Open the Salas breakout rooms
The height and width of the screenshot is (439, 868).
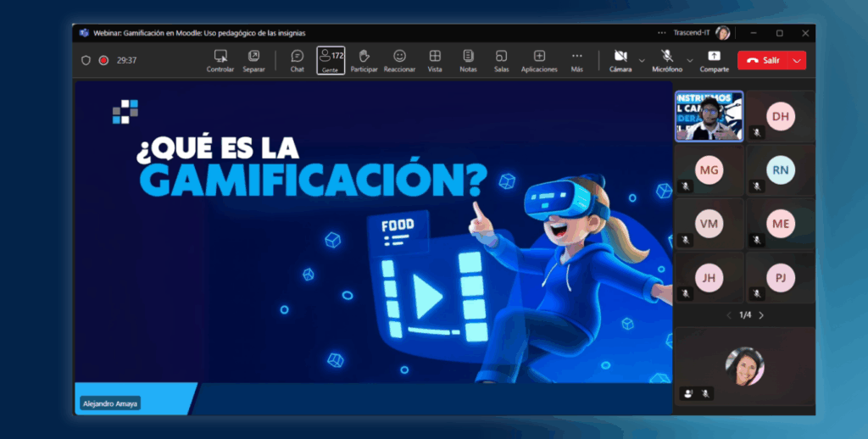pos(501,59)
